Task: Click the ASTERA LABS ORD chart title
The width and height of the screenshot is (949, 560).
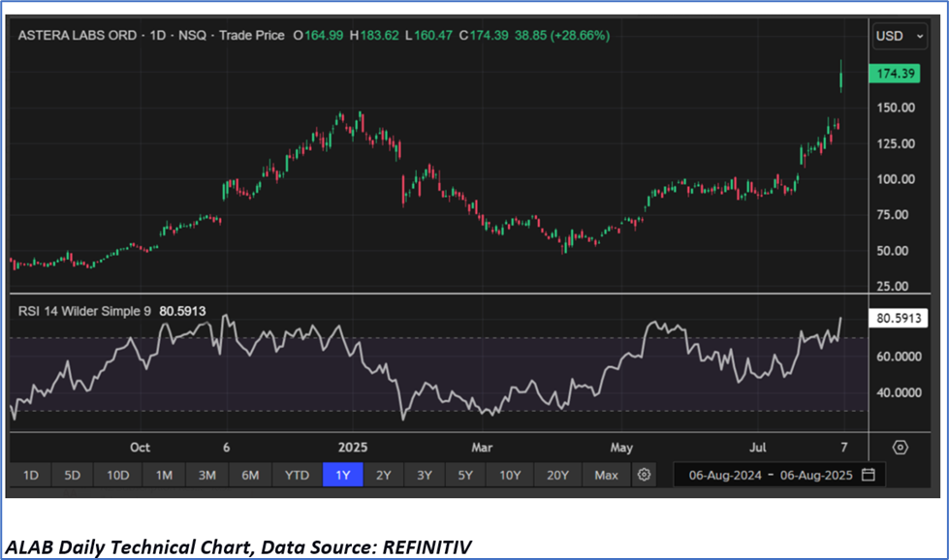Action: pos(78,35)
